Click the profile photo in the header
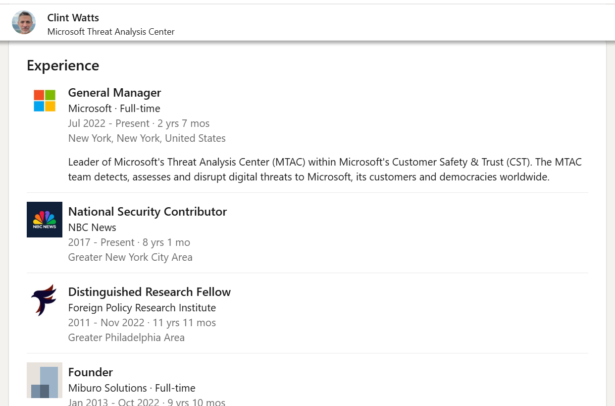615x406 pixels. coord(24,22)
